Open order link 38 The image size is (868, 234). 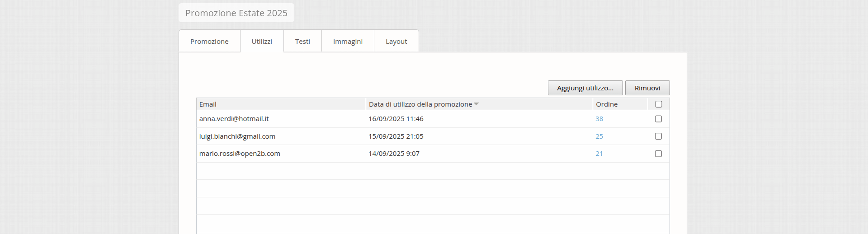tap(599, 119)
